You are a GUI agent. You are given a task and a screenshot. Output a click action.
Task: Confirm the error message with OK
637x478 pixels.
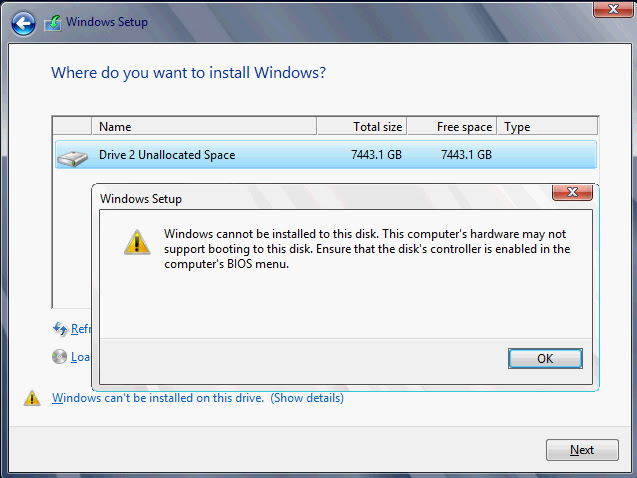coord(545,359)
